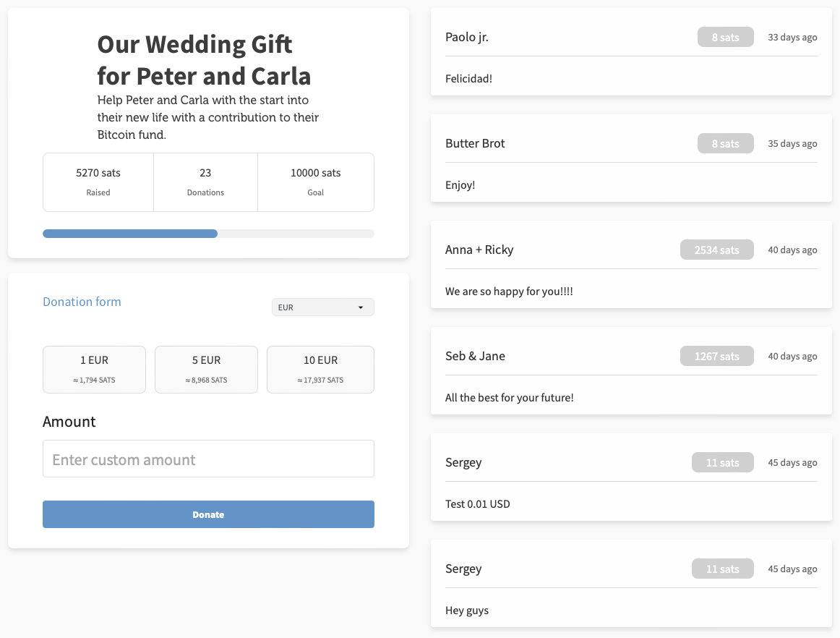840x638 pixels.
Task: Open the EUR currency dropdown
Action: click(x=322, y=307)
